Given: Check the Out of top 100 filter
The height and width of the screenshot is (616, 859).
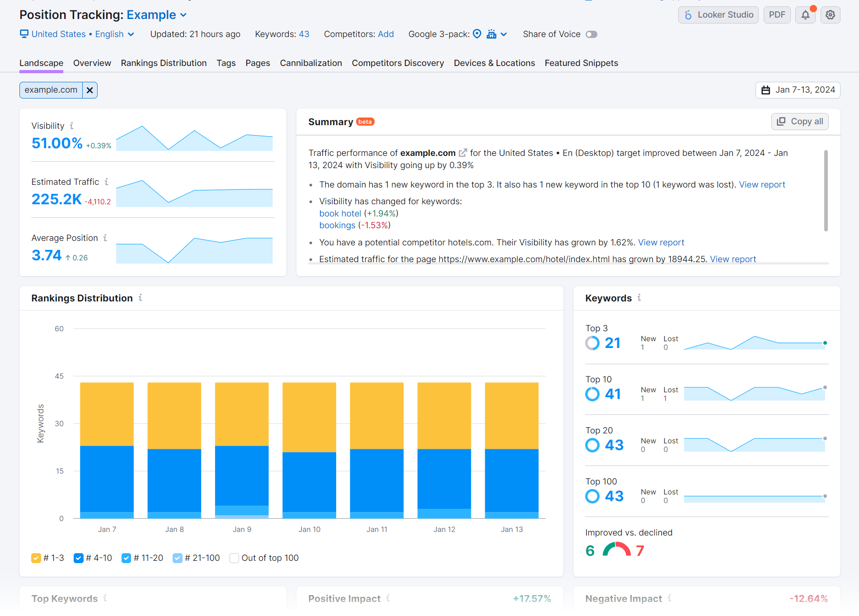Looking at the screenshot, I should tap(234, 558).
